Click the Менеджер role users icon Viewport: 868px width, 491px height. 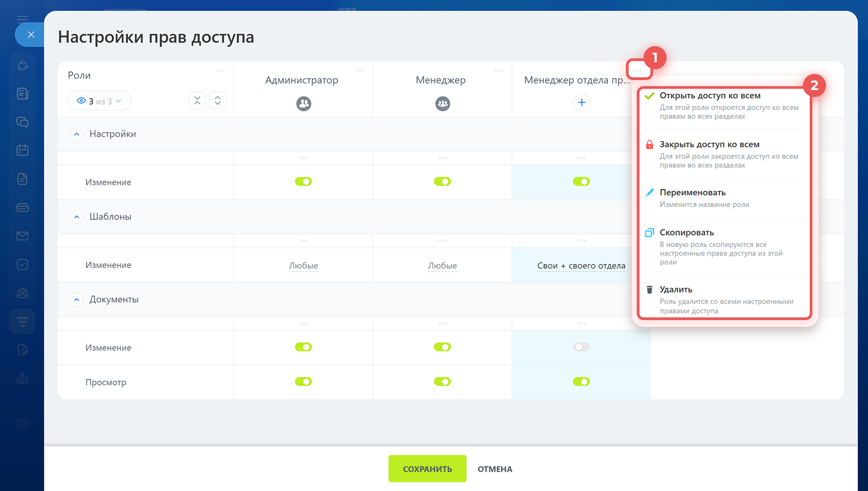[x=442, y=104]
